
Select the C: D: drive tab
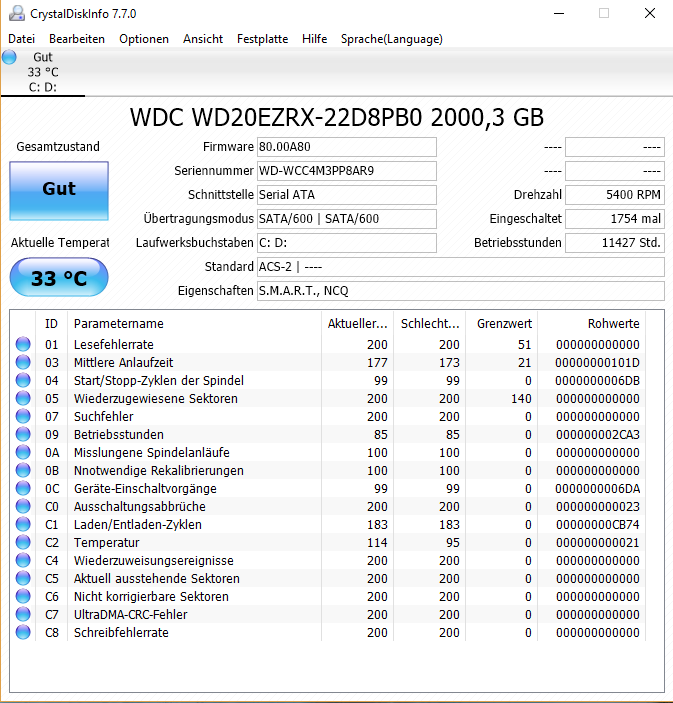43,72
